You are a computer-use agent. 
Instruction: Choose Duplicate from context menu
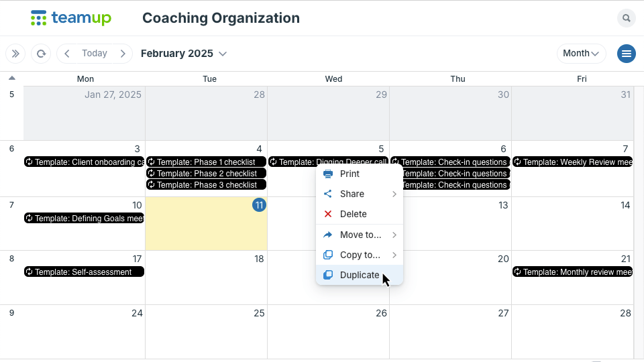(360, 275)
